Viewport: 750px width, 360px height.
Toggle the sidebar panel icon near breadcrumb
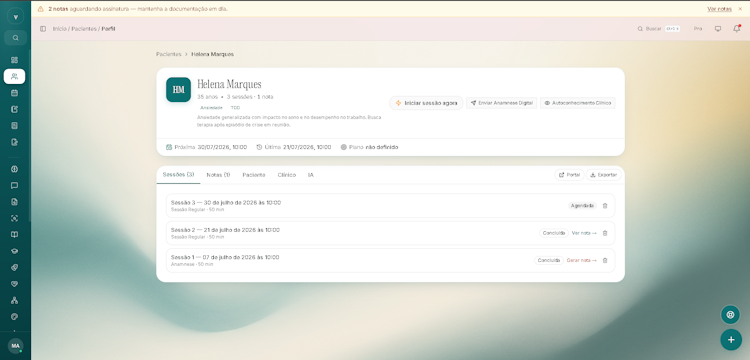(x=43, y=29)
